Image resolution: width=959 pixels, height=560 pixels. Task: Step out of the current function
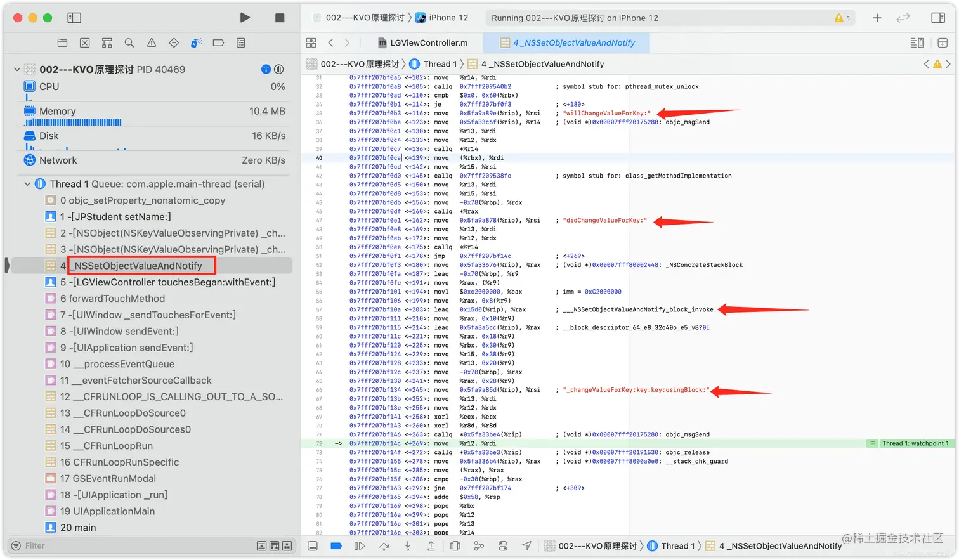(431, 546)
